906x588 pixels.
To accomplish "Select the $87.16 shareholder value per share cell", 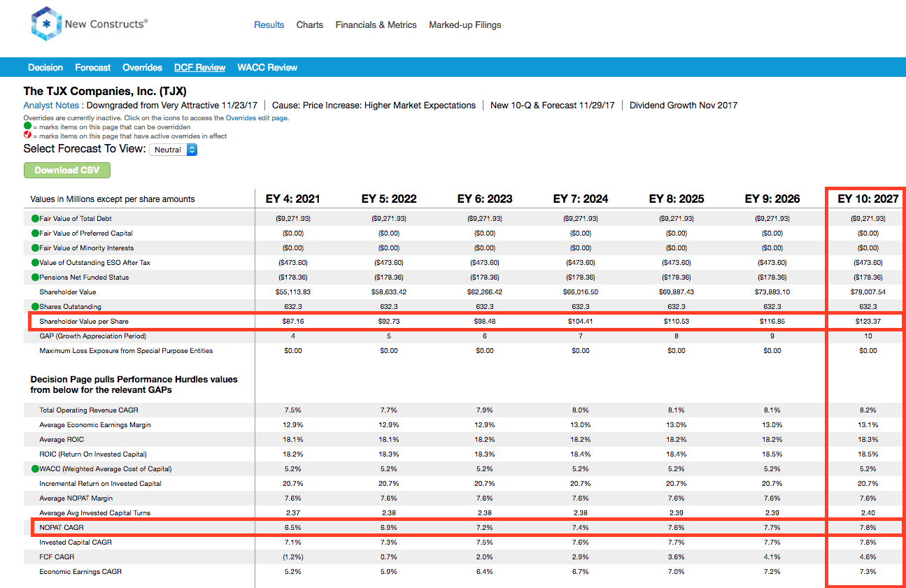I will (x=293, y=322).
